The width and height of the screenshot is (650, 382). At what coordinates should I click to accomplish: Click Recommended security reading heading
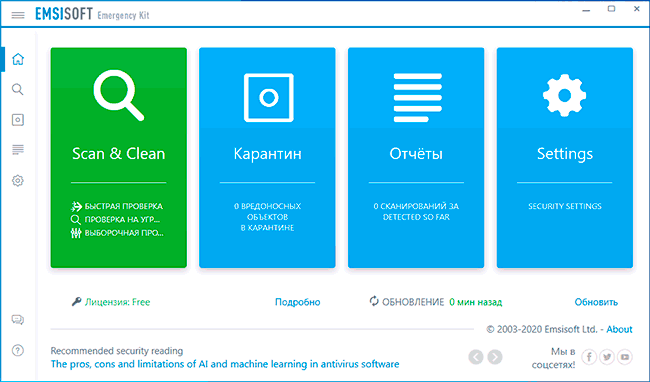tap(116, 351)
